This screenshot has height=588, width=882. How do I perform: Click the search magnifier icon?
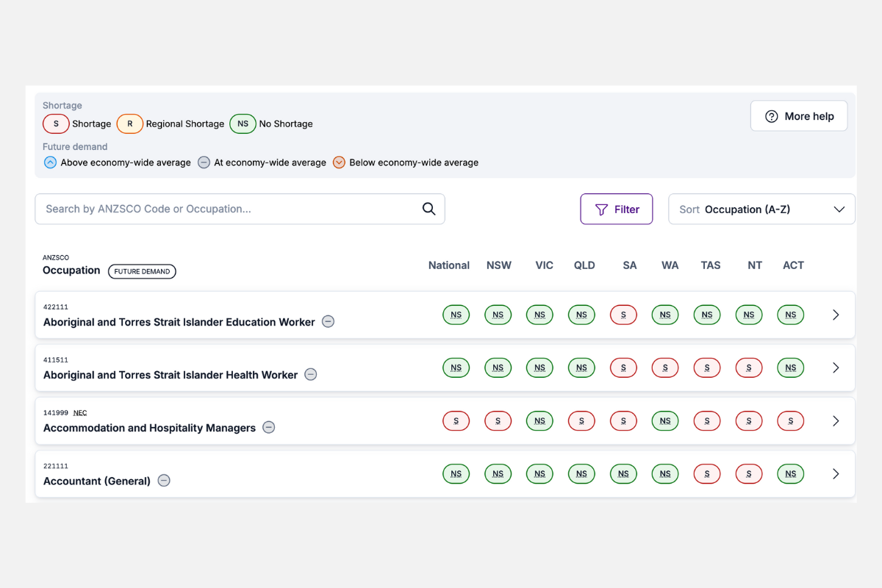(429, 209)
